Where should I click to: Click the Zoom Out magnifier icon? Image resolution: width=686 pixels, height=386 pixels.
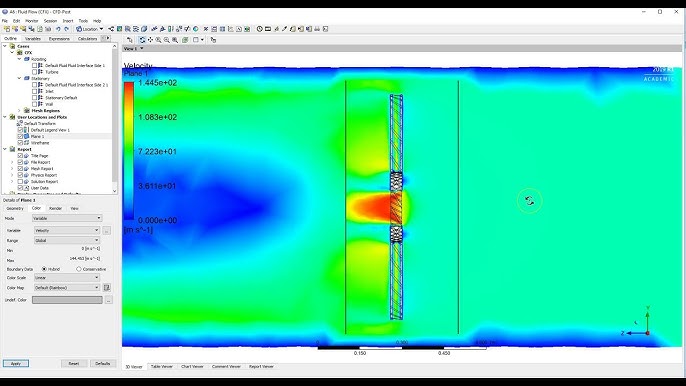click(167, 40)
